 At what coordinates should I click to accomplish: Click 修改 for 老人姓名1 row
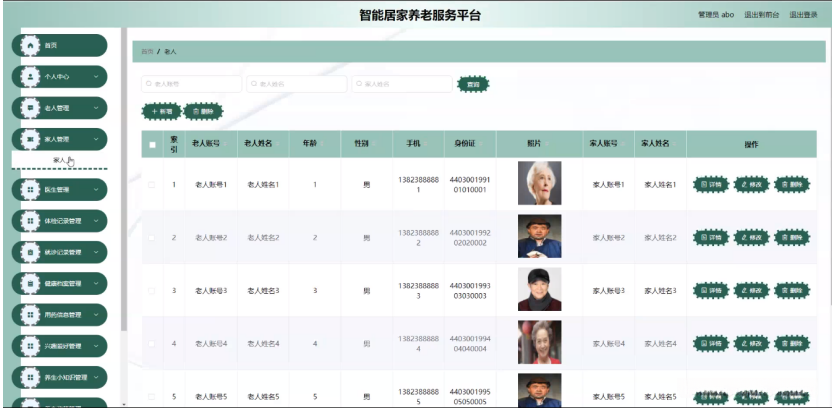tap(751, 185)
